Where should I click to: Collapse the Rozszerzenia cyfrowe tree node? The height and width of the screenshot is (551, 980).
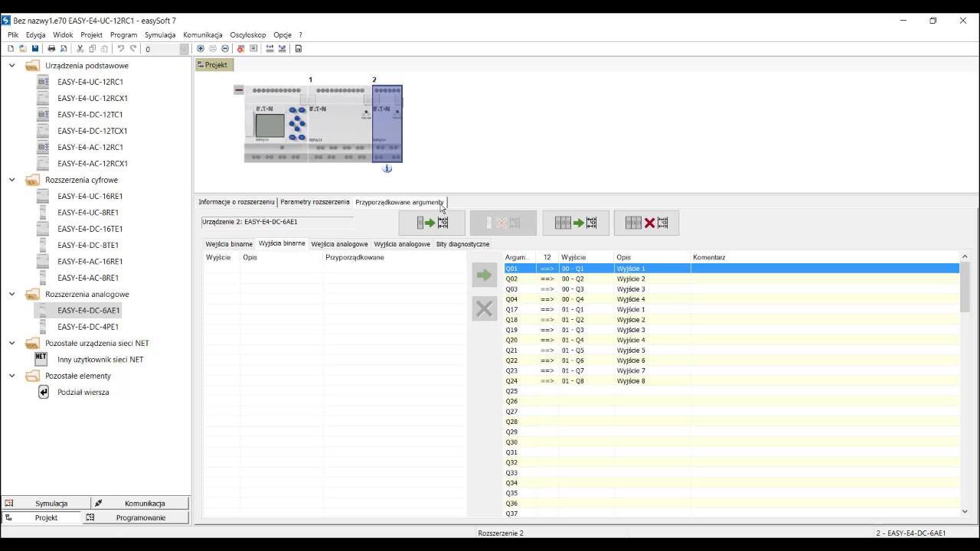12,180
